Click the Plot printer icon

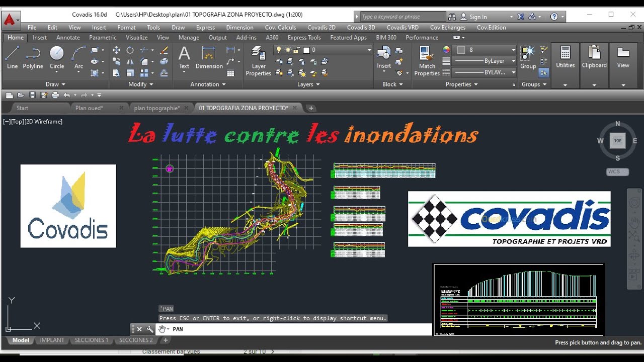(55, 95)
